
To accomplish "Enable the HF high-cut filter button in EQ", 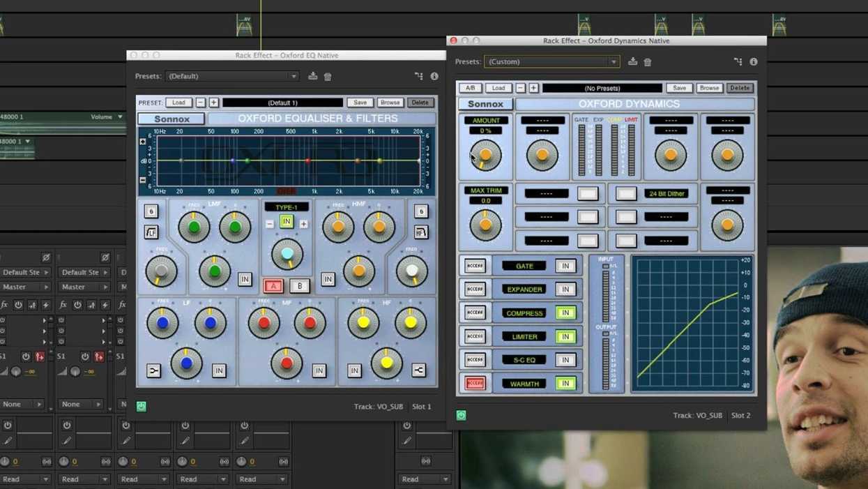I will [421, 232].
